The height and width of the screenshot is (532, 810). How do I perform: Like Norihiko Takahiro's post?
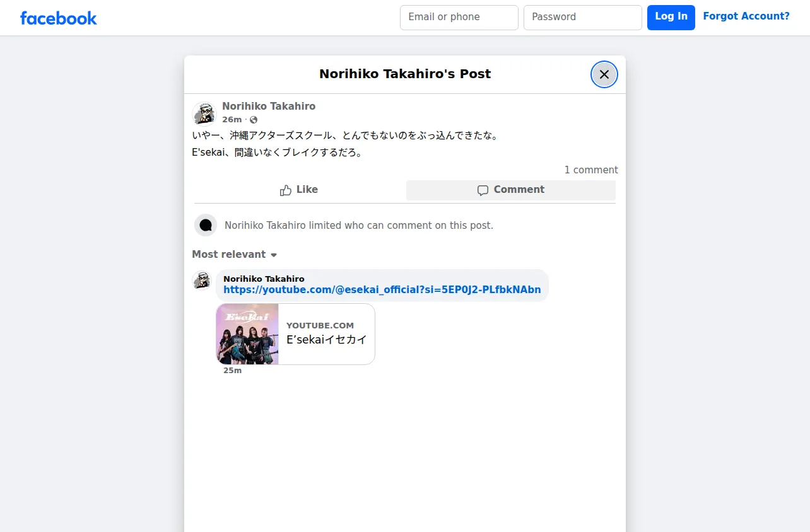[299, 190]
